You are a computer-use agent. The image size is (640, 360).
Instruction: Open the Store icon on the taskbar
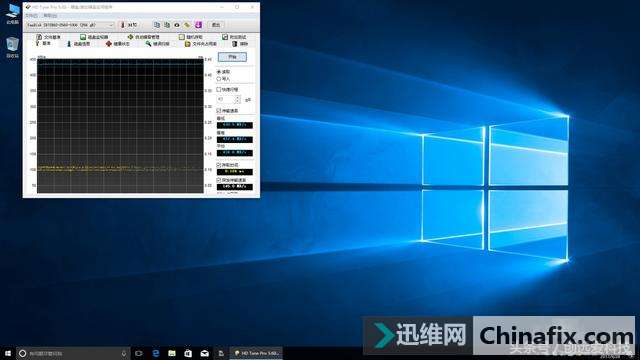coord(188,353)
